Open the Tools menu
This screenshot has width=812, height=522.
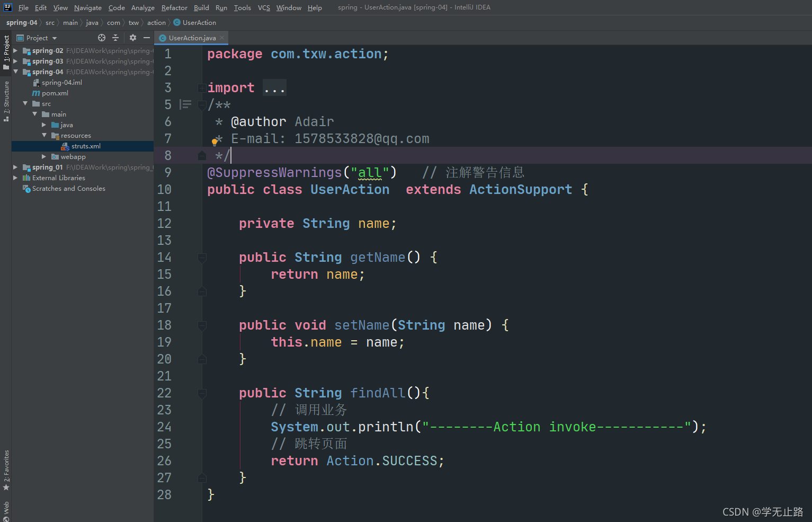[x=243, y=7]
